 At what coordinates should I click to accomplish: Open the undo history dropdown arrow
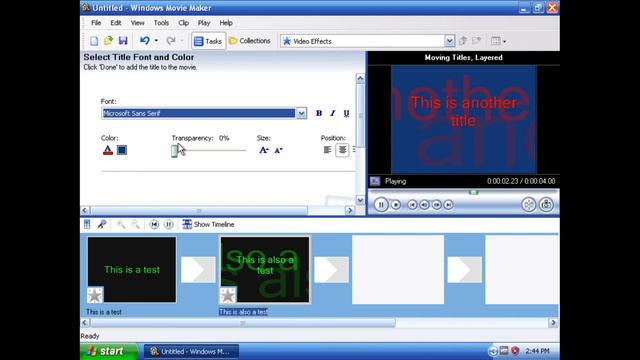[x=156, y=41]
